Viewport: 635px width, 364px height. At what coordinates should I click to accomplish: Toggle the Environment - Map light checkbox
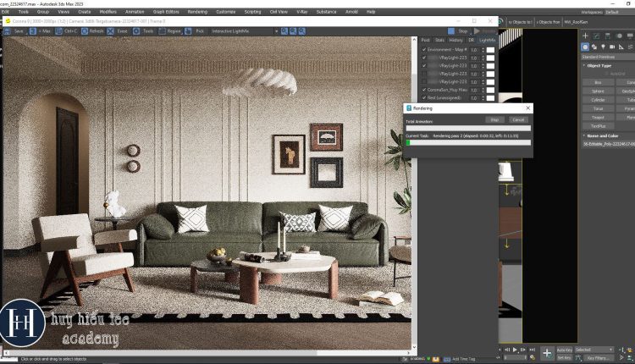(x=424, y=50)
